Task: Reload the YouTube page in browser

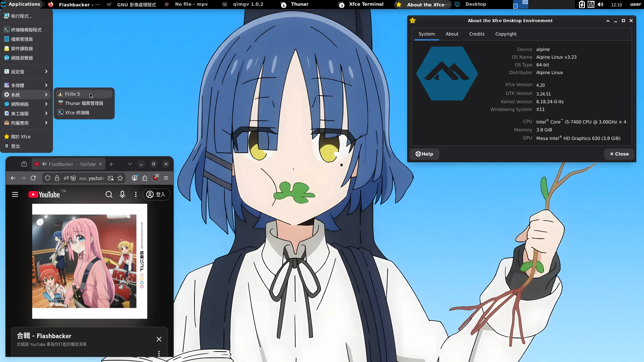Action: tap(33, 178)
